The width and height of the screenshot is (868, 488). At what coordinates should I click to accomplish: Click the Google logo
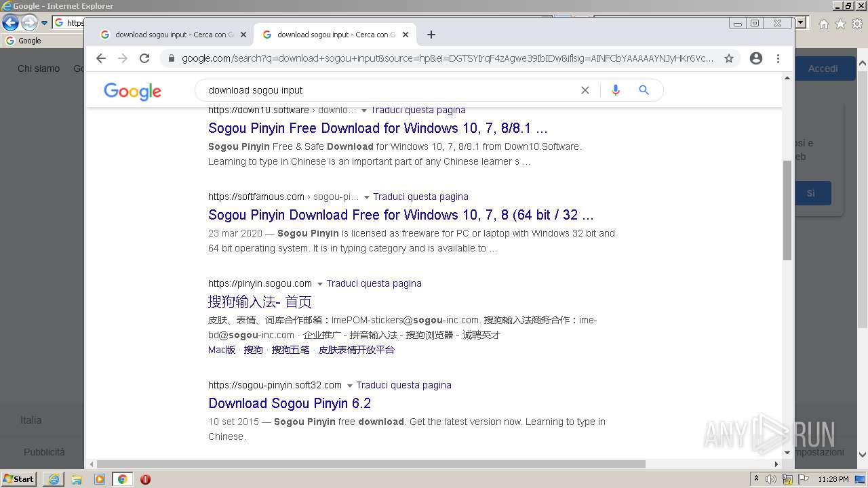pyautogui.click(x=132, y=91)
